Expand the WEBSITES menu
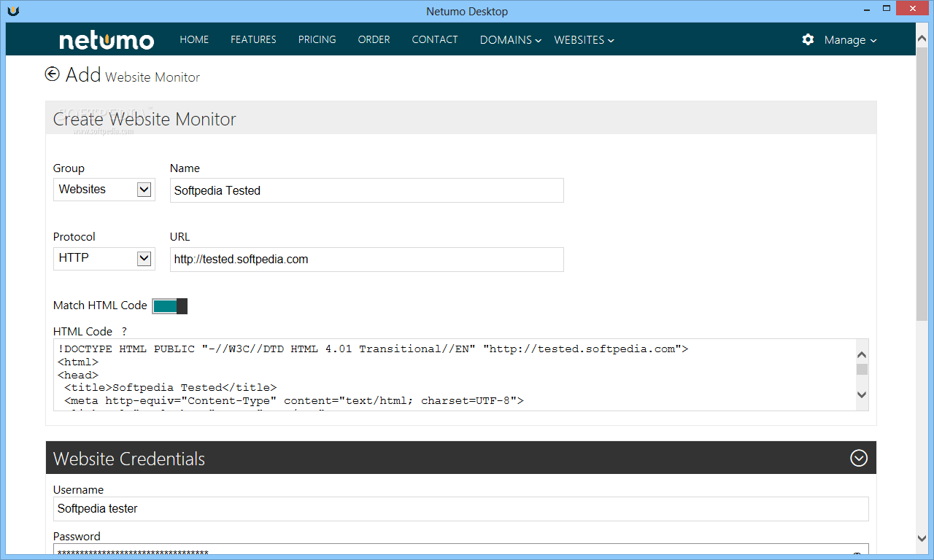 point(584,40)
